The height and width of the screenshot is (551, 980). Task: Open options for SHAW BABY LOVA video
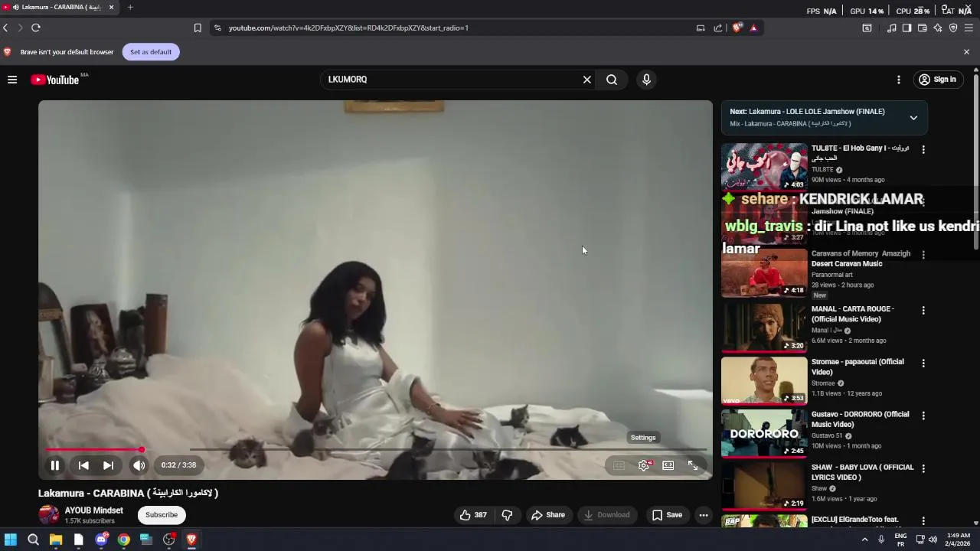pyautogui.click(x=923, y=468)
